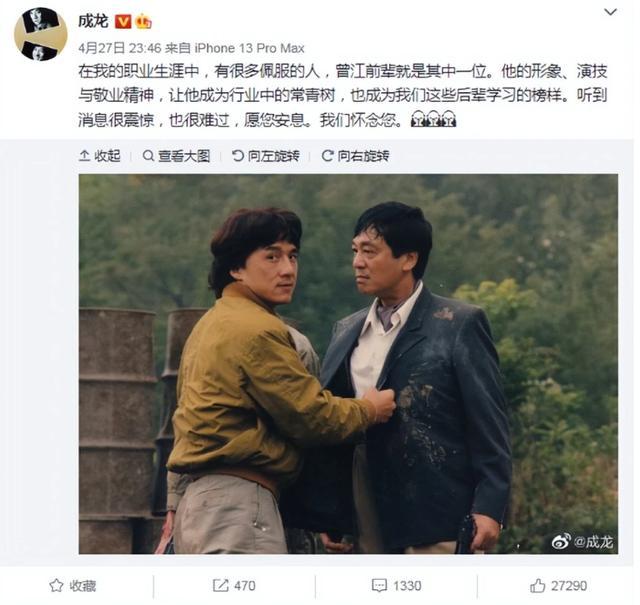This screenshot has width=640, height=605.
Task: Click the magnifier icon beside 查看大图
Action: point(148,156)
